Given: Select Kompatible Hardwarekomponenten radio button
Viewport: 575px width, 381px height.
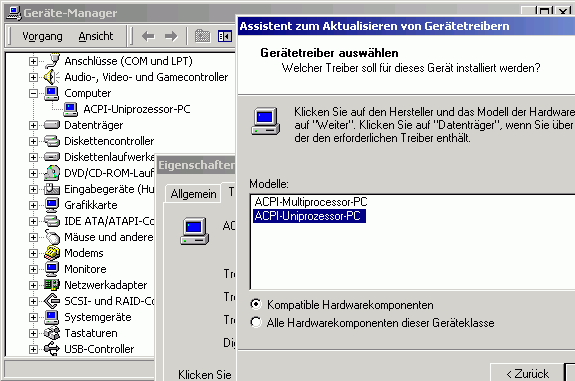Looking at the screenshot, I should click(256, 304).
